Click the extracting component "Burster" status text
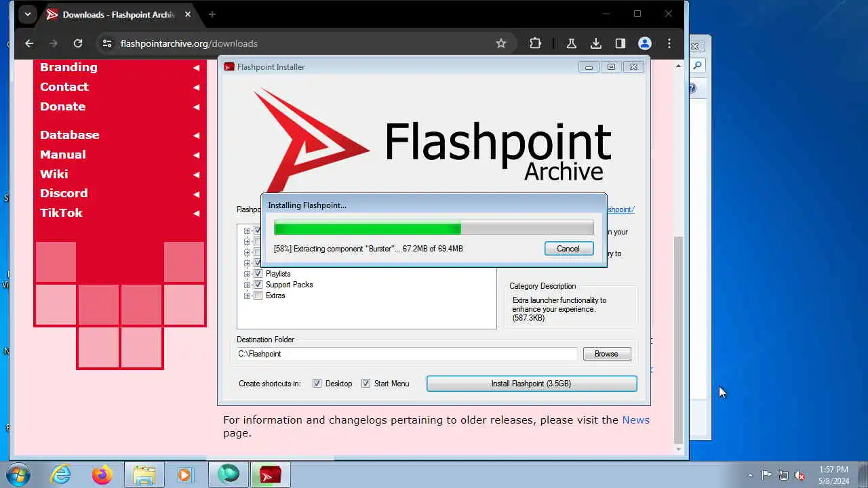868x488 pixels. [x=368, y=249]
